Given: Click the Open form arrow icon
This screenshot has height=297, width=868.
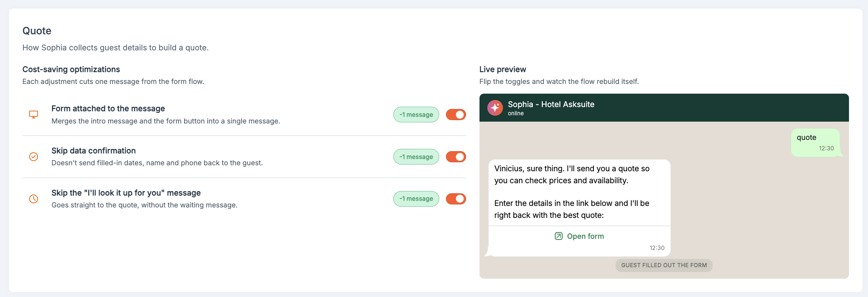Looking at the screenshot, I should coord(559,236).
